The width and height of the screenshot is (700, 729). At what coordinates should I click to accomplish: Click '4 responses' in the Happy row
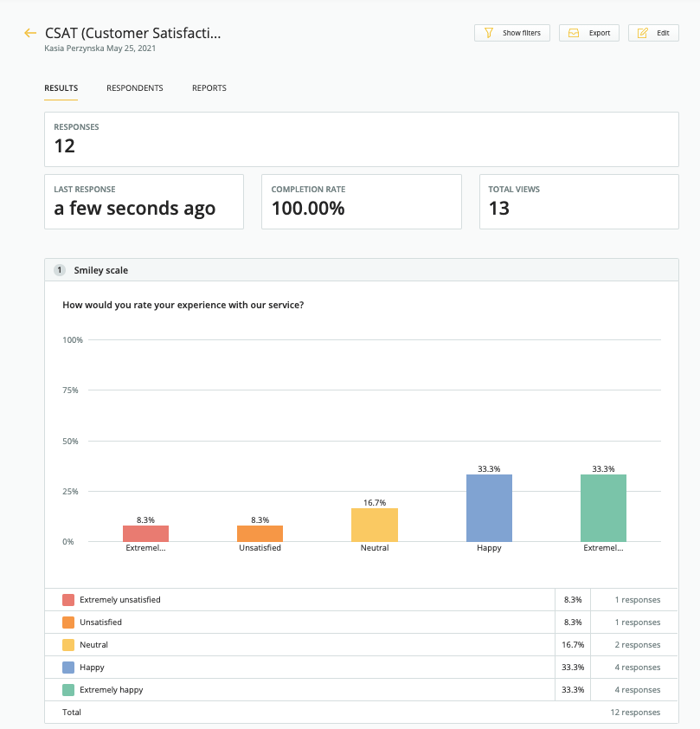[x=638, y=668]
